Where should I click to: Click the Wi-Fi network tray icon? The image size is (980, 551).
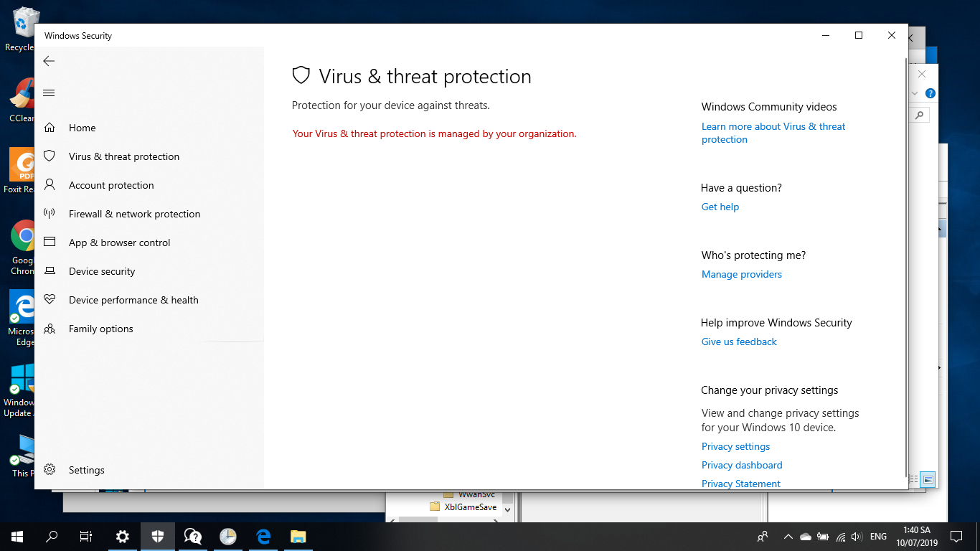[840, 537]
